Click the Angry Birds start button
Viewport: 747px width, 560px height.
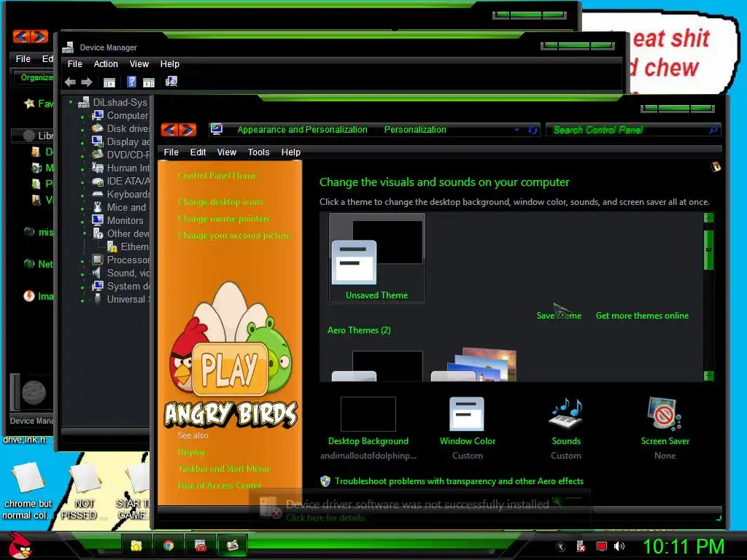tap(19, 545)
